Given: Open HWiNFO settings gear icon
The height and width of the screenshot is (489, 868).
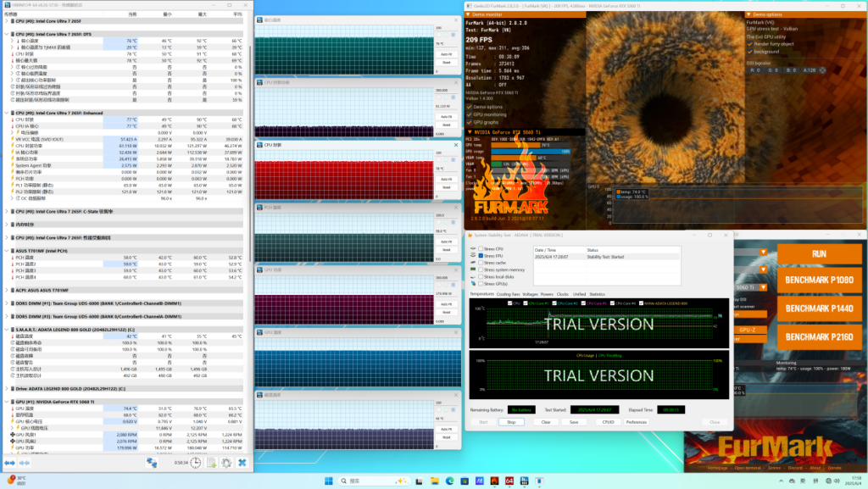Looking at the screenshot, I should 226,463.
